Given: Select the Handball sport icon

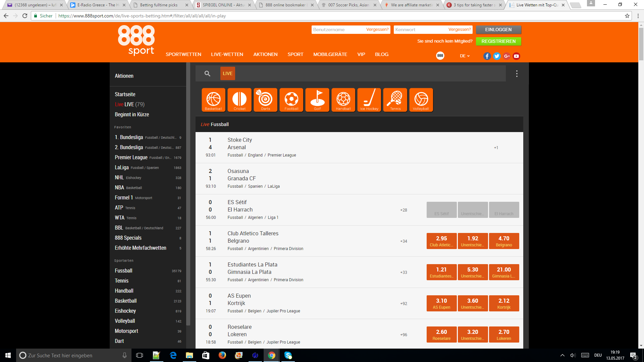Looking at the screenshot, I should [x=343, y=100].
